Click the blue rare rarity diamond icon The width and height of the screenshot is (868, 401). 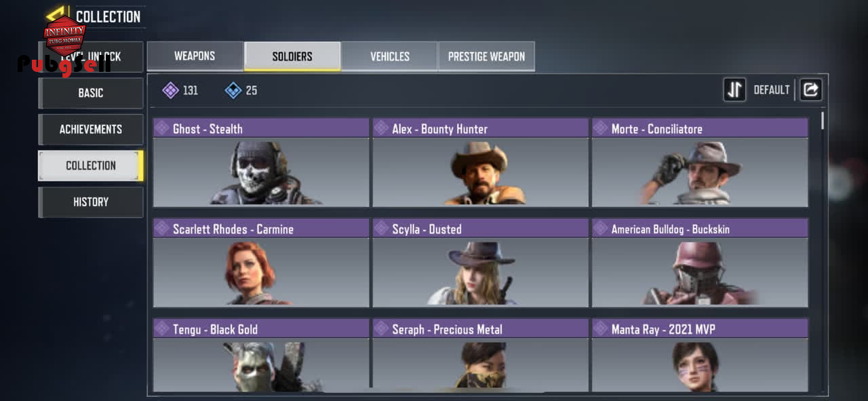233,90
